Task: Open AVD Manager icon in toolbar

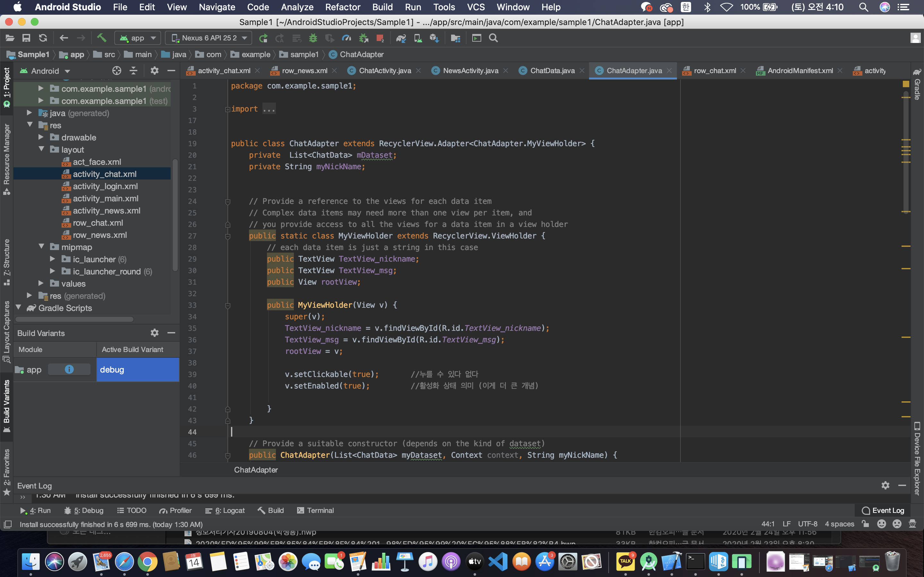Action: [x=418, y=38]
